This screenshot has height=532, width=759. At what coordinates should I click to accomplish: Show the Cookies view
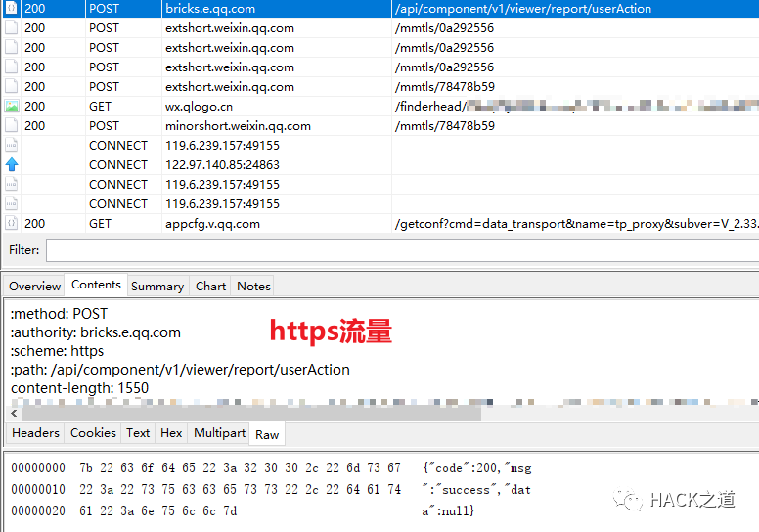93,433
